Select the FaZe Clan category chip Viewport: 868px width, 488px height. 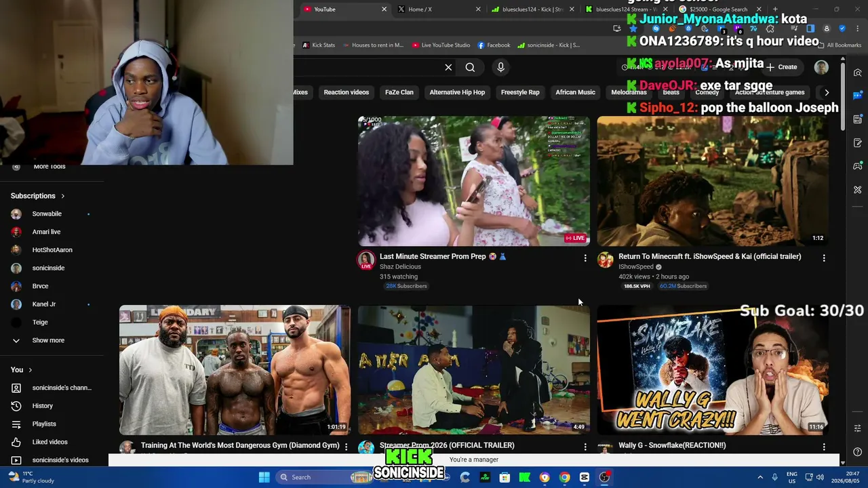(399, 92)
